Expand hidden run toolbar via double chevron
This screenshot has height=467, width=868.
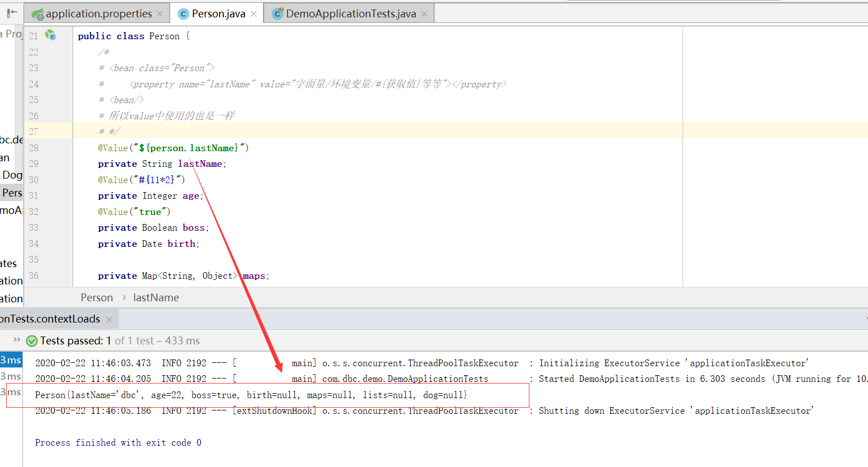tap(17, 340)
